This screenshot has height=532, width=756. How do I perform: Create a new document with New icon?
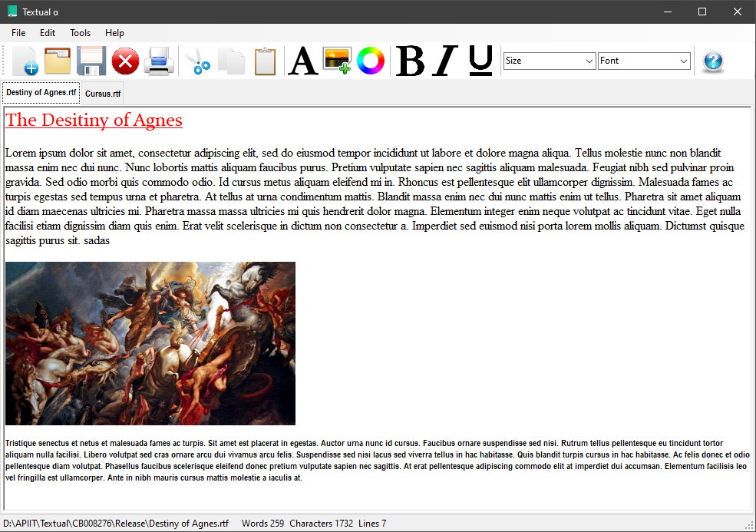click(25, 61)
